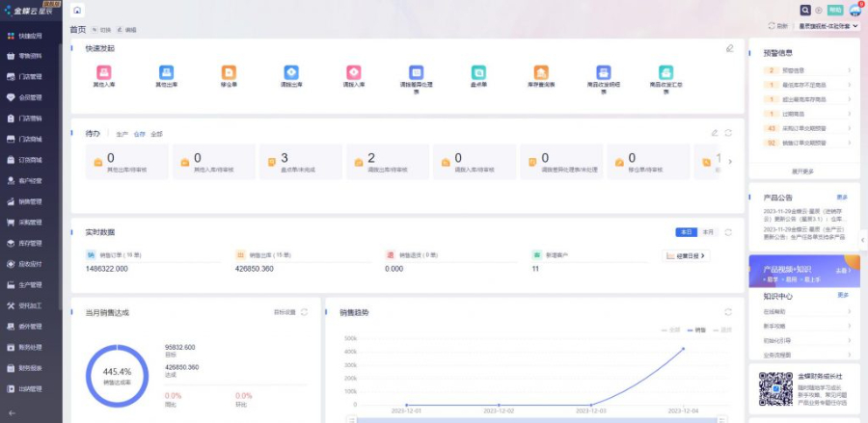This screenshot has width=868, height=423.
Task: Open the 库存查询表 report icon
Action: 541,73
